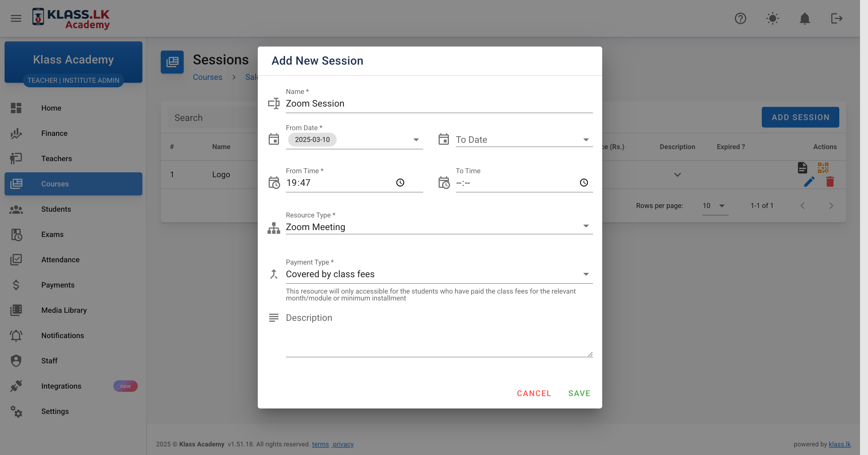Click the help question mark icon
The height and width of the screenshot is (455, 868).
click(x=740, y=18)
